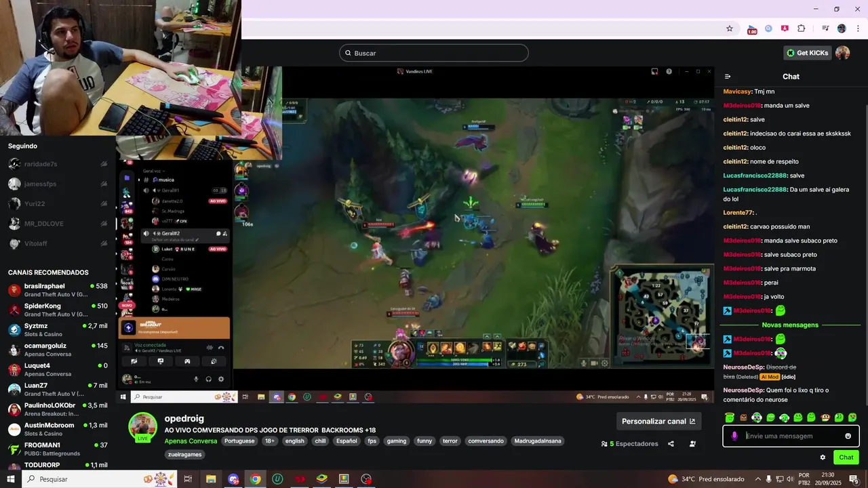The width and height of the screenshot is (868, 488).
Task: Open followed channel jamessfps
Action: click(58, 184)
